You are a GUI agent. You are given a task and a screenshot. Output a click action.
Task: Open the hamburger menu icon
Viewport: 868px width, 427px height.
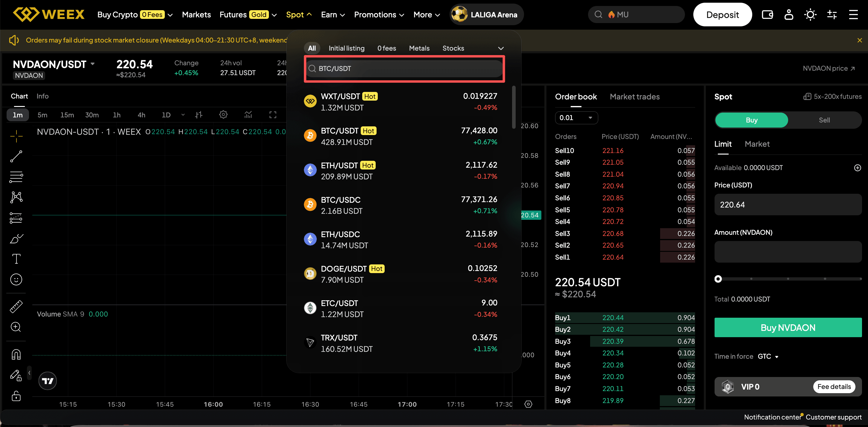[x=853, y=14]
